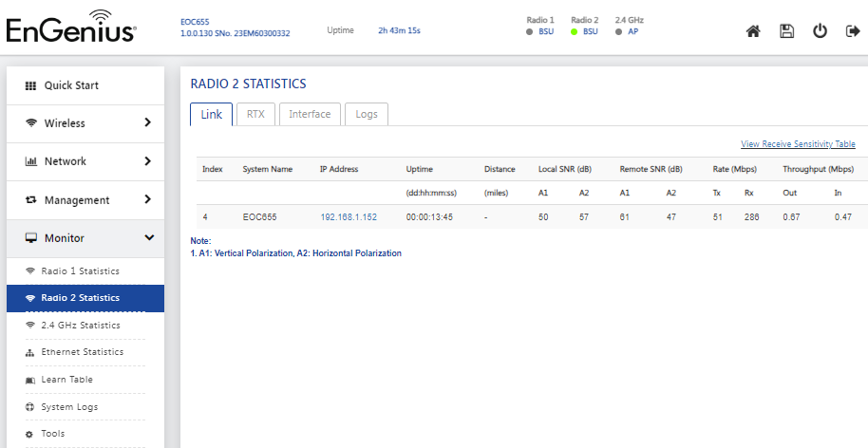Click the Out throughput value 0.67
This screenshot has height=448, width=868.
pyautogui.click(x=791, y=217)
